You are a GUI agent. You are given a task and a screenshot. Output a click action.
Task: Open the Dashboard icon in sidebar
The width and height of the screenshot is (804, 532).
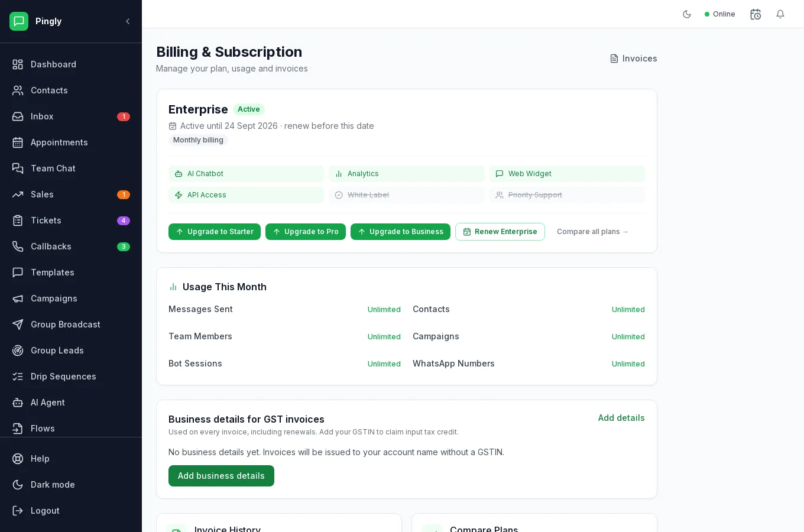click(18, 64)
